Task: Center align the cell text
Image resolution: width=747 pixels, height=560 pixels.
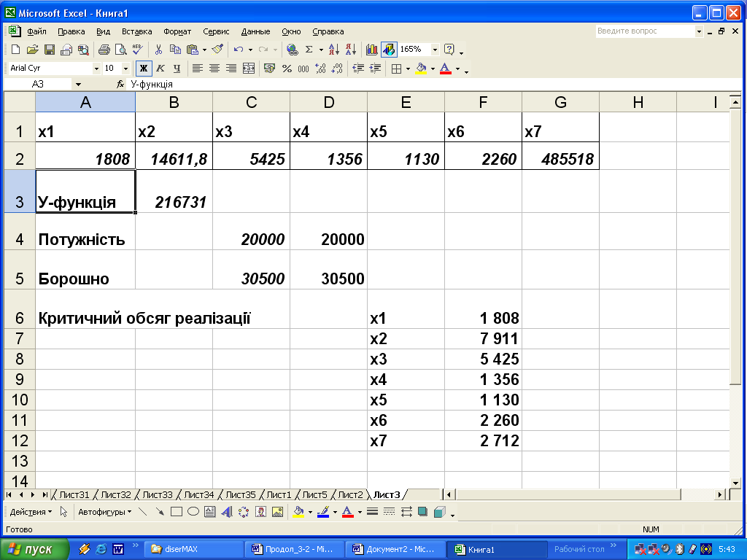Action: click(x=214, y=69)
